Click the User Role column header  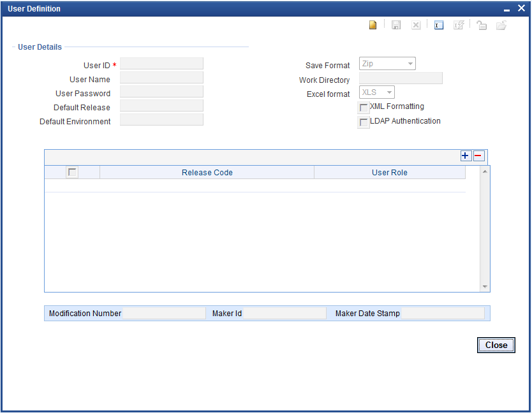(x=390, y=172)
